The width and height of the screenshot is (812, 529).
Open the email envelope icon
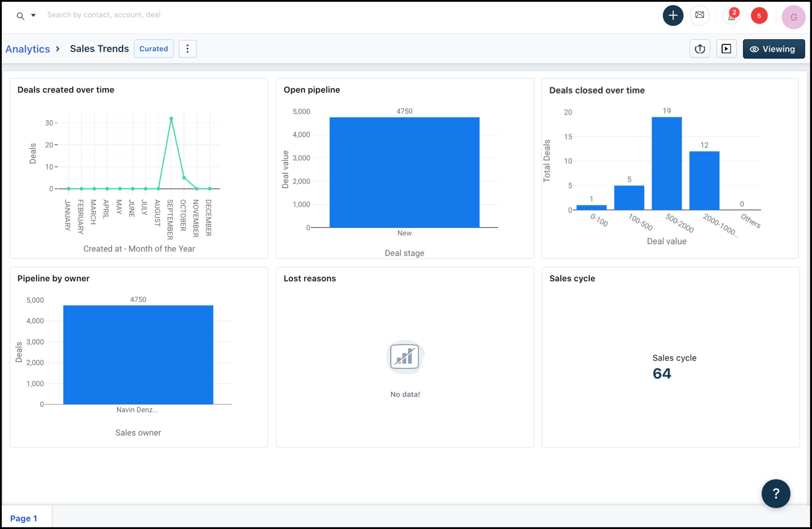pyautogui.click(x=699, y=15)
